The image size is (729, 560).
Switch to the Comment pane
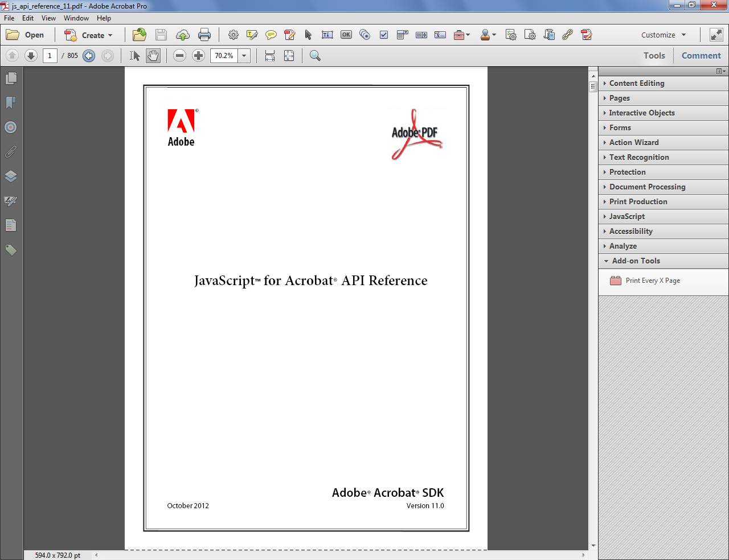[x=701, y=55]
